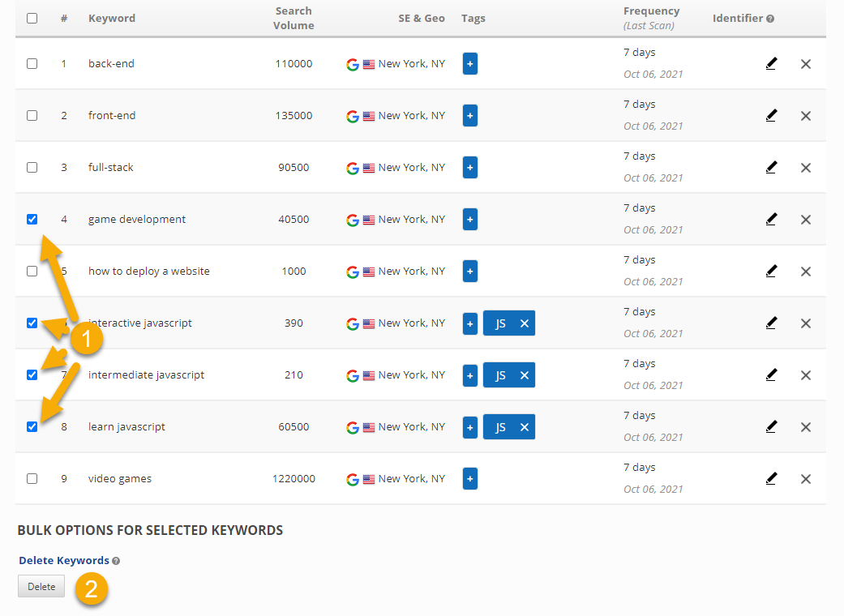Screen dimensions: 844x616
Task: Uncheck the game development checkbox
Action: [32, 219]
